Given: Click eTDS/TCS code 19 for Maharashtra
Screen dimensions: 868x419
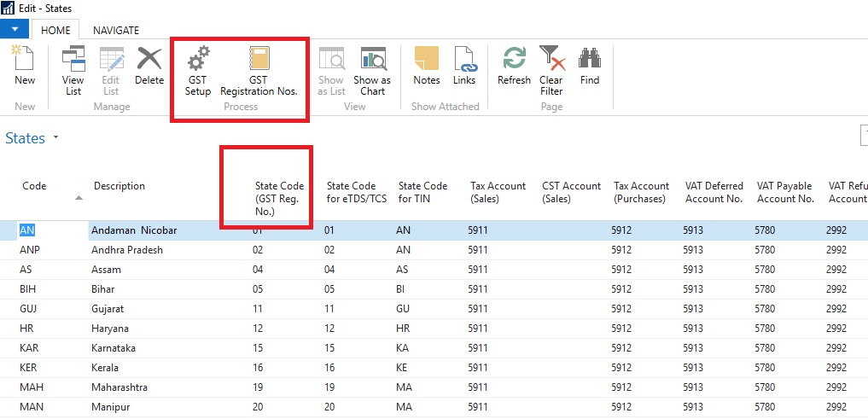Looking at the screenshot, I should coord(329,387).
